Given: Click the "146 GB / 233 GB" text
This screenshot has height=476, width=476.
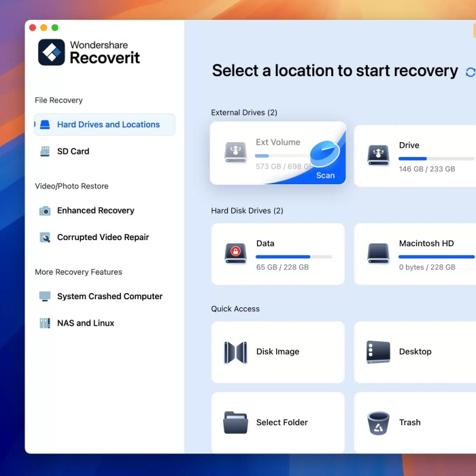Looking at the screenshot, I should pos(427,169).
